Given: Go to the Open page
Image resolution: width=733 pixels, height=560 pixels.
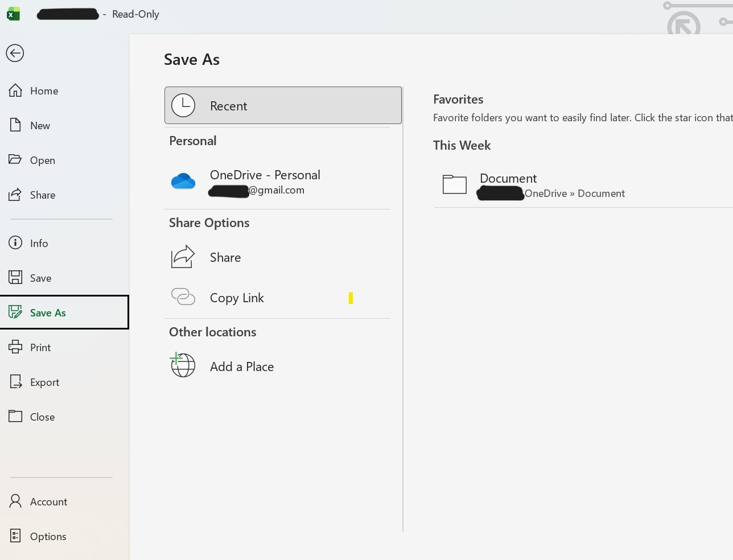Looking at the screenshot, I should [x=64, y=160].
